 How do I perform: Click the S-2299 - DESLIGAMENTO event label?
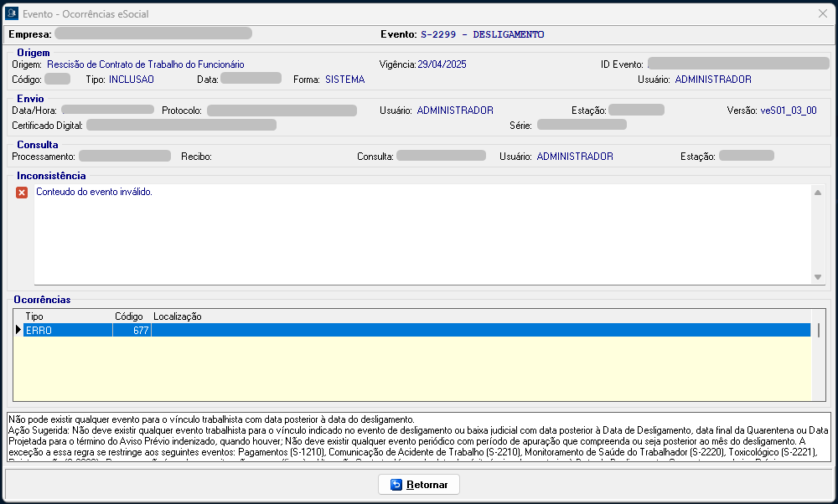coord(482,34)
